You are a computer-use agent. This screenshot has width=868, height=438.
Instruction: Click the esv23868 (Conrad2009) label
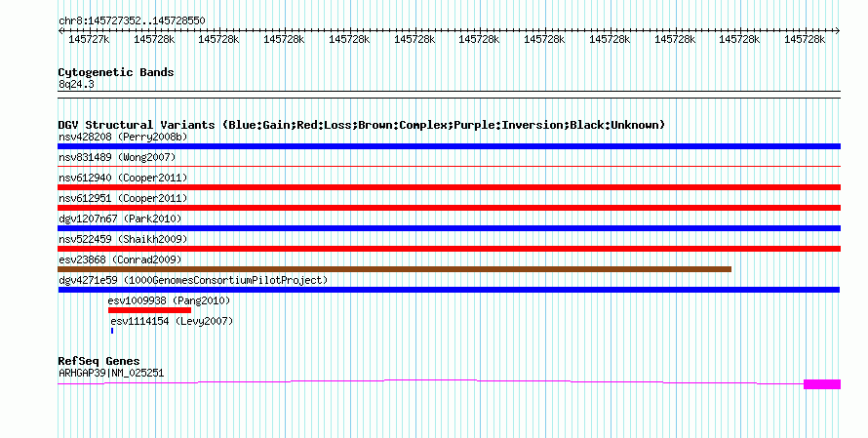pos(120,259)
